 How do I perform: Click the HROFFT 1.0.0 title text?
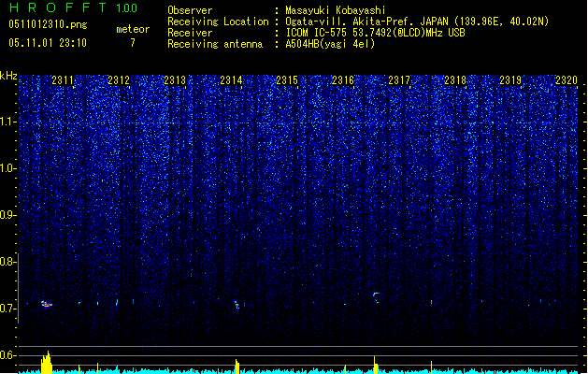[x=73, y=7]
